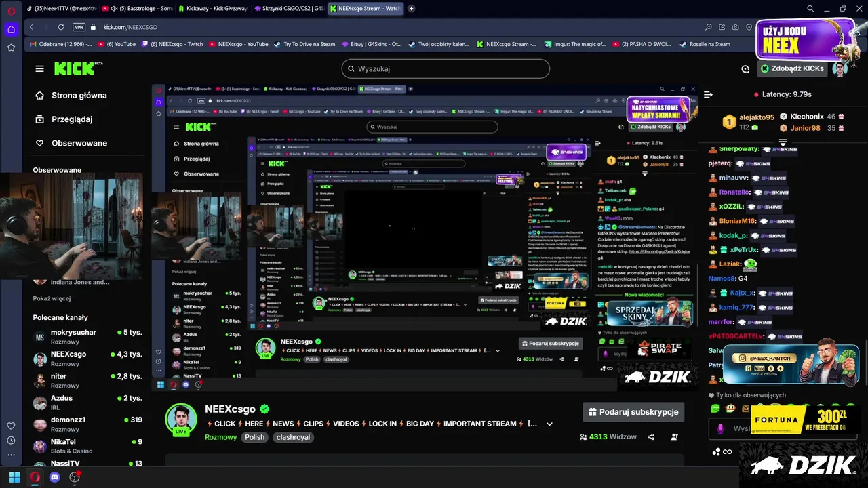This screenshot has height=488, width=868.
Task: Click the Windows Start button
Action: coord(14,477)
